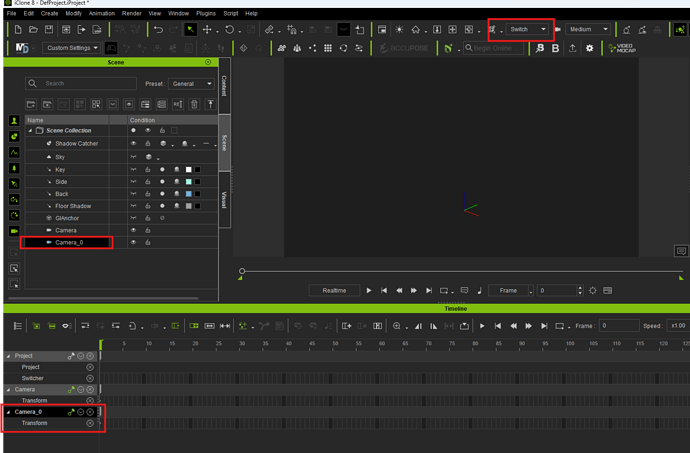Open the settings gear next to export

click(590, 48)
